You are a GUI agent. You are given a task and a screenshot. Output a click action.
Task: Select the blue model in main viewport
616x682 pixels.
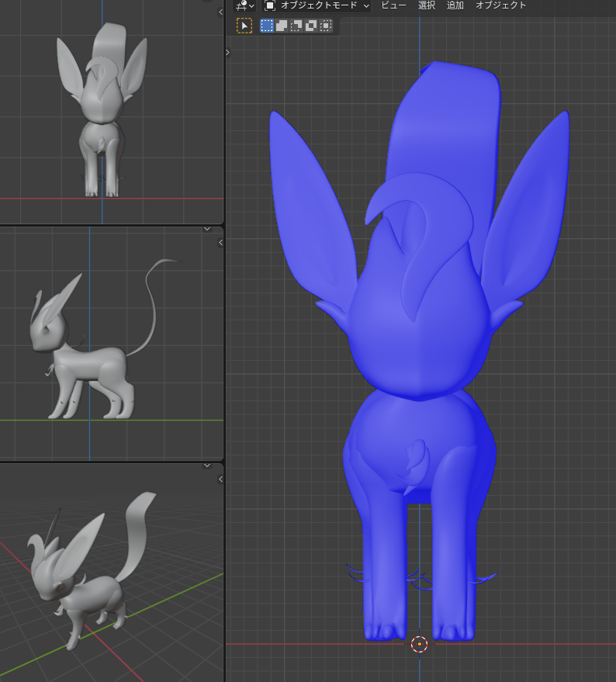pyautogui.click(x=419, y=349)
